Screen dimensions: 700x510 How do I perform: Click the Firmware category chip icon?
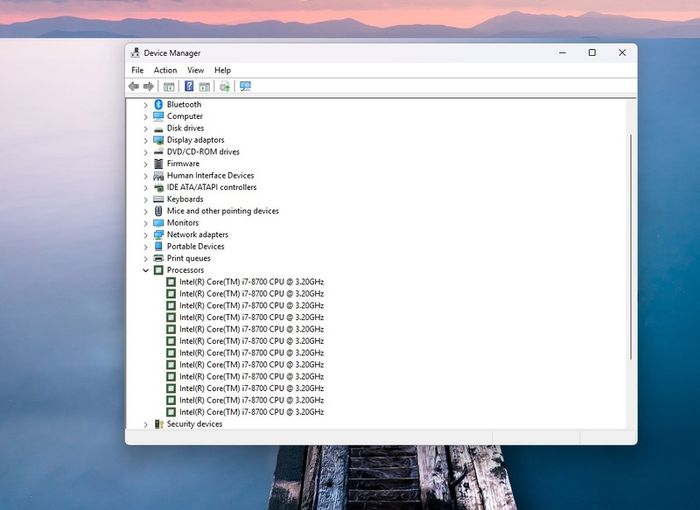pyautogui.click(x=158, y=163)
